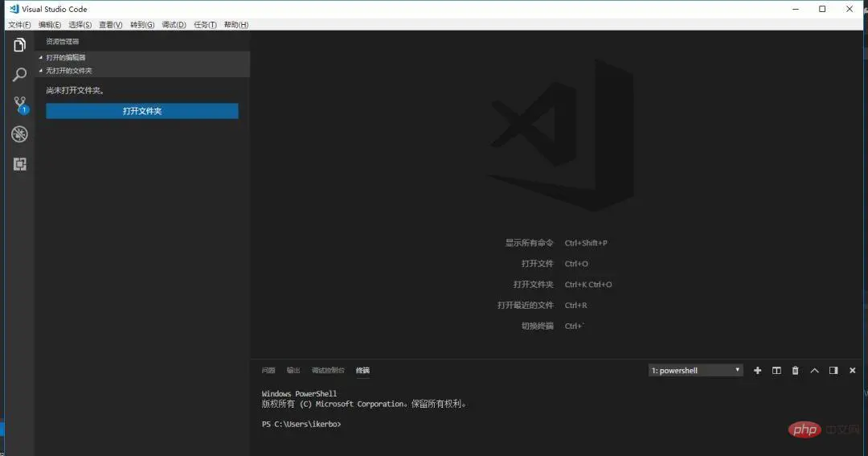868x456 pixels.
Task: Switch to the 输出 panel tab
Action: pos(293,371)
